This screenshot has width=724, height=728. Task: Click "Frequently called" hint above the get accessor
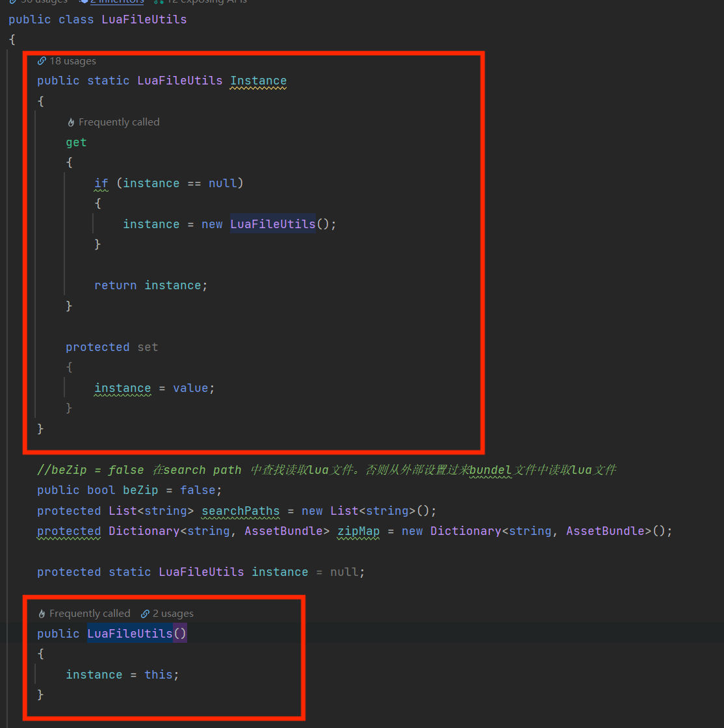click(118, 122)
